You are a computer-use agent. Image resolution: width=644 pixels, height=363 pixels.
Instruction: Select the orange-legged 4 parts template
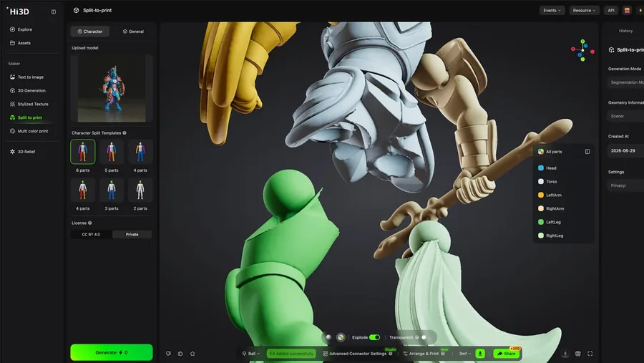click(x=82, y=190)
